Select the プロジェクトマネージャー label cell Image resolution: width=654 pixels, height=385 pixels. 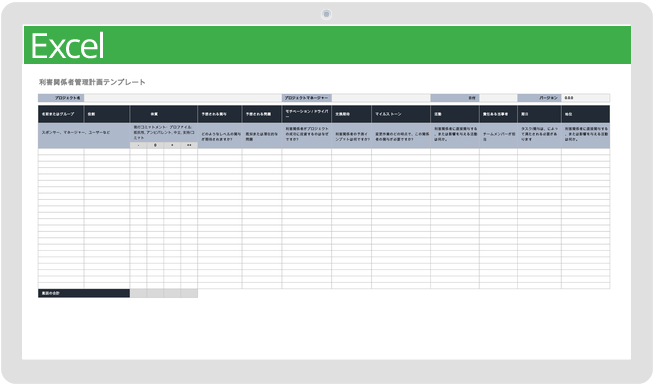pyautogui.click(x=307, y=98)
